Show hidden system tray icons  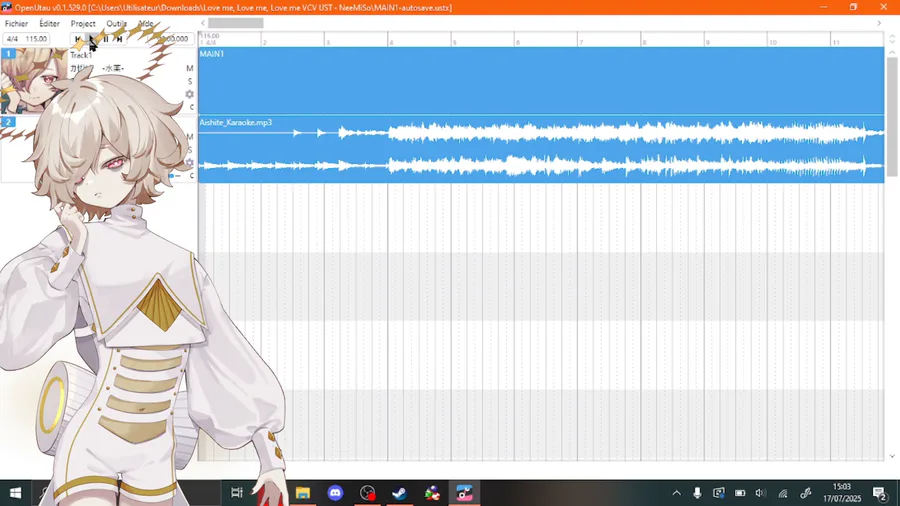677,493
